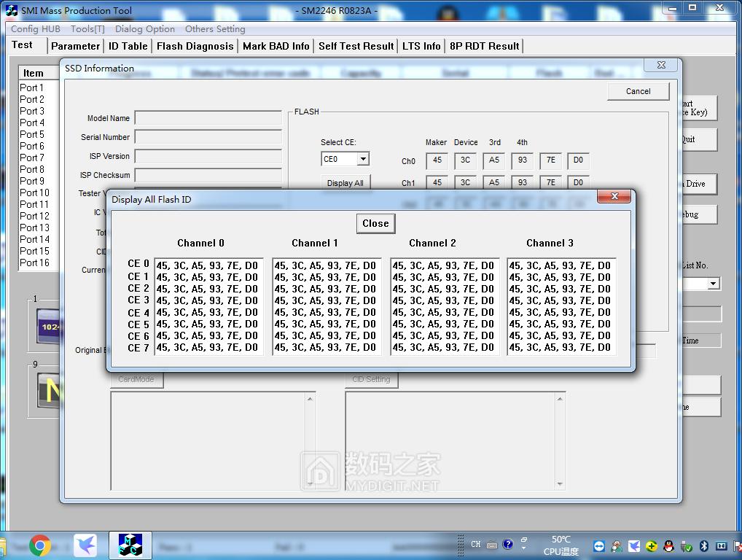
Task: Click the blue bird app taskbar icon
Action: coord(86,545)
